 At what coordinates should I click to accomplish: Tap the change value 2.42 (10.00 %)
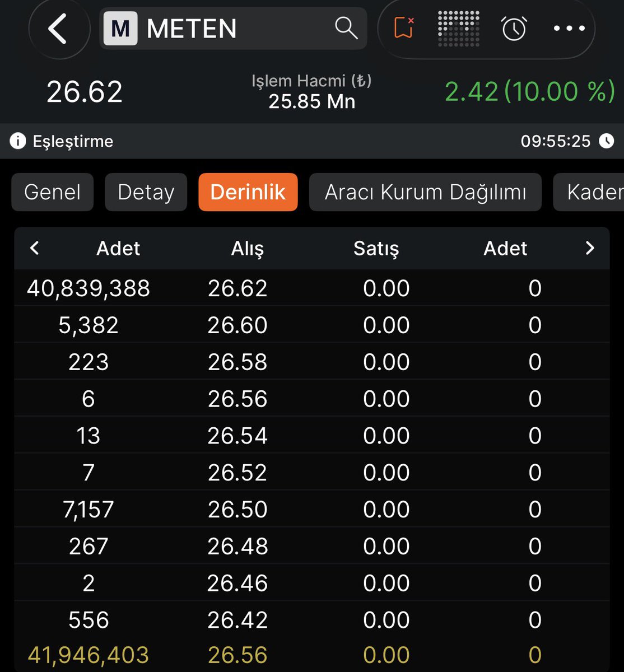[530, 91]
